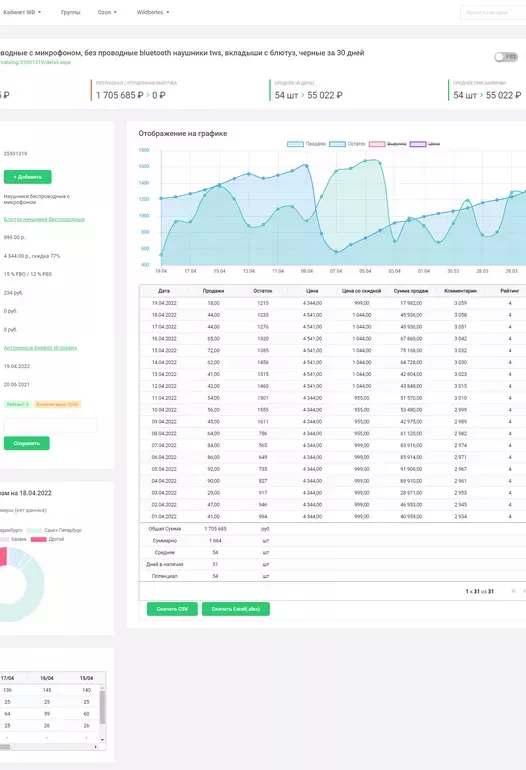This screenshot has width=526, height=770.
Task: Open the Блютуз наушники беспроводные link
Action: click(x=44, y=219)
